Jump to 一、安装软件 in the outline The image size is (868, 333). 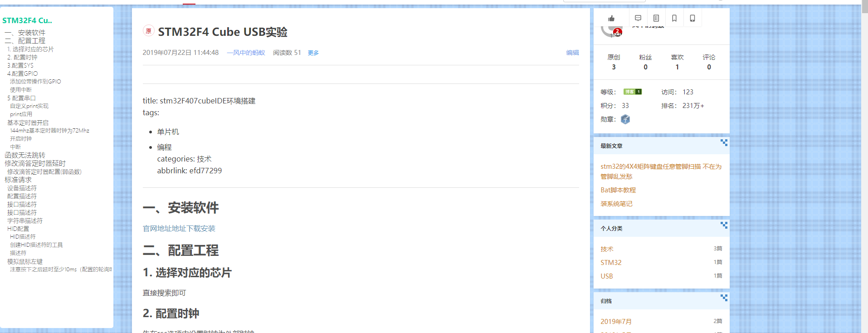point(25,33)
